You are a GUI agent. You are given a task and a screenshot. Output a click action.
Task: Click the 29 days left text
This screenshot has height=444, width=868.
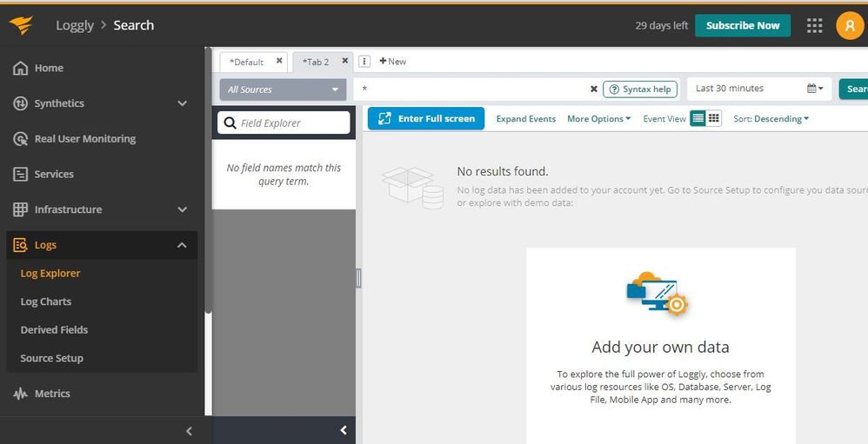662,25
